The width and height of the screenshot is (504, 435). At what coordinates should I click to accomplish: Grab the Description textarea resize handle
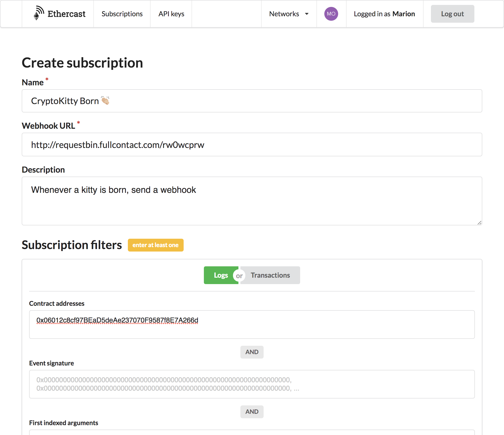tap(479, 223)
